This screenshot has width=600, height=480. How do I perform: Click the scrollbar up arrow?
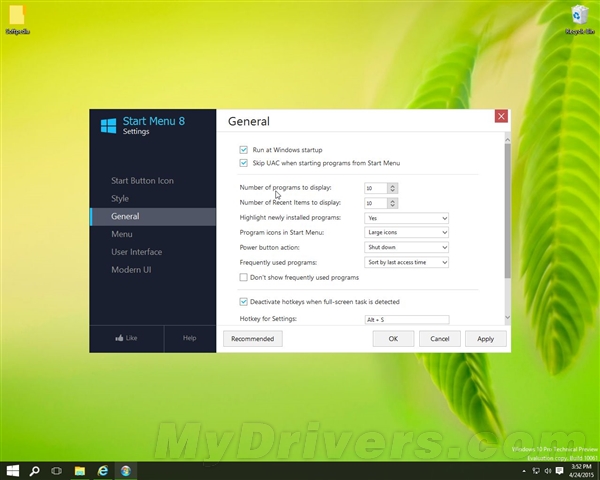(x=507, y=140)
